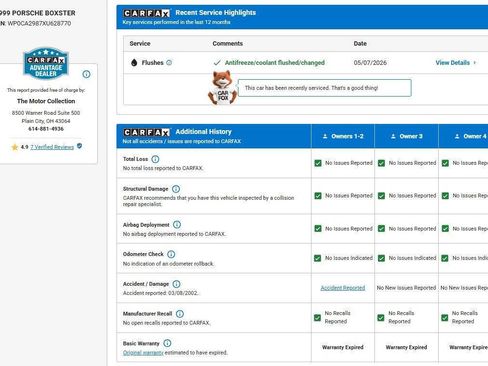This screenshot has height=366, width=488.
Task: Click Total Loss checkbox for Owner 4
Action: [x=445, y=163]
